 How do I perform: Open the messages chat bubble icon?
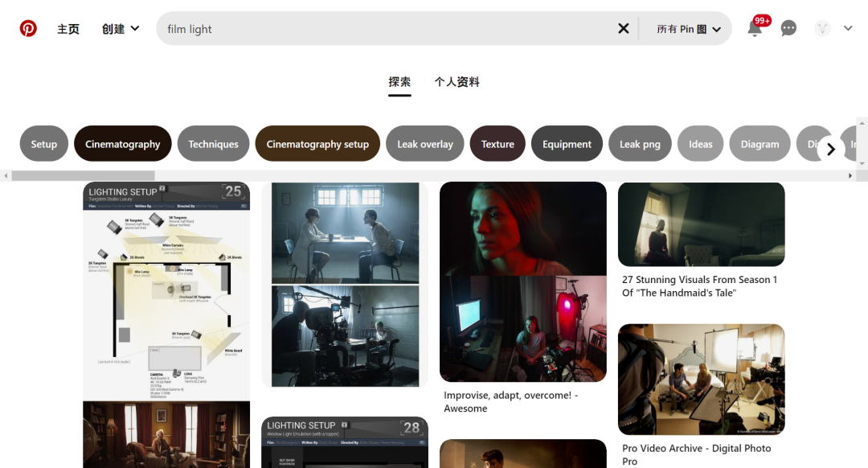pyautogui.click(x=788, y=28)
